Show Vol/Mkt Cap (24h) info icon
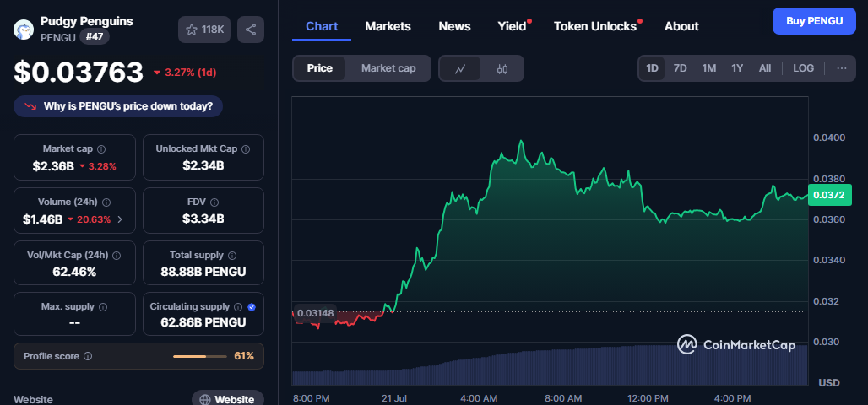 coord(117,256)
